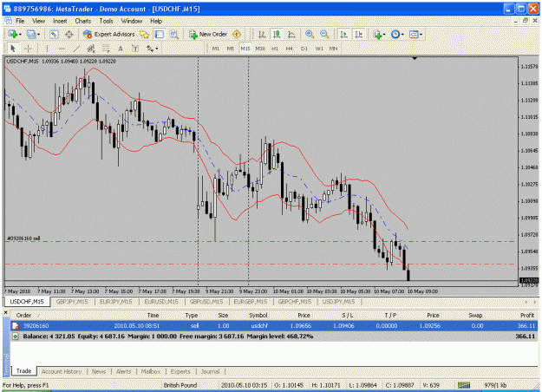Screen dimensions: 542x392
Task: Open the Arrows objects dropdown
Action: [152, 49]
